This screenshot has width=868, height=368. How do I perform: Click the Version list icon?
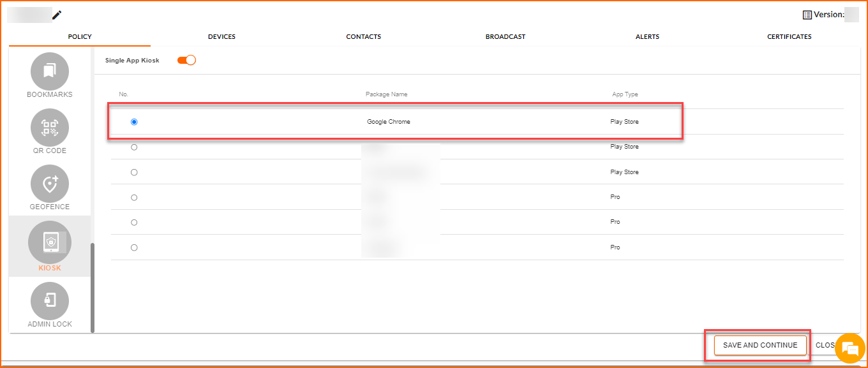click(807, 15)
